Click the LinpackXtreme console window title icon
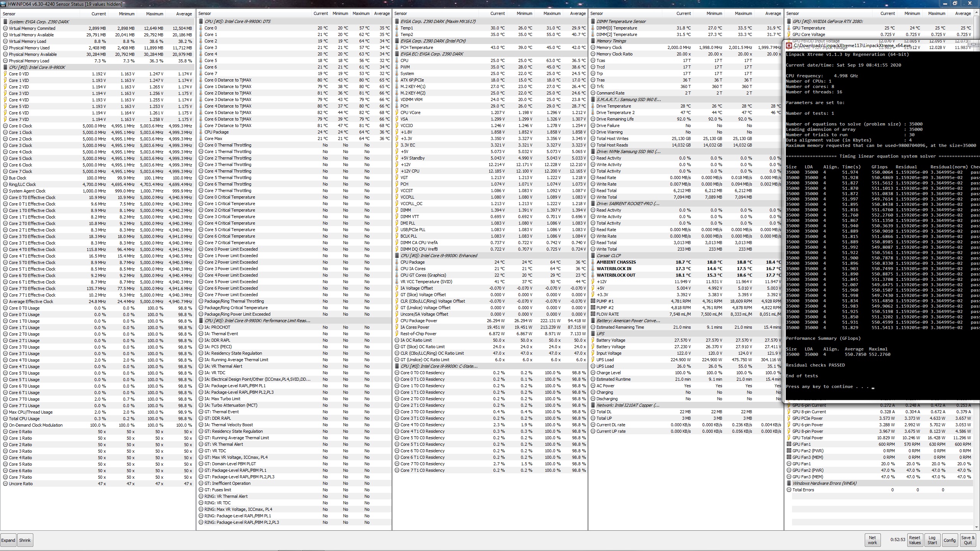 pos(789,46)
